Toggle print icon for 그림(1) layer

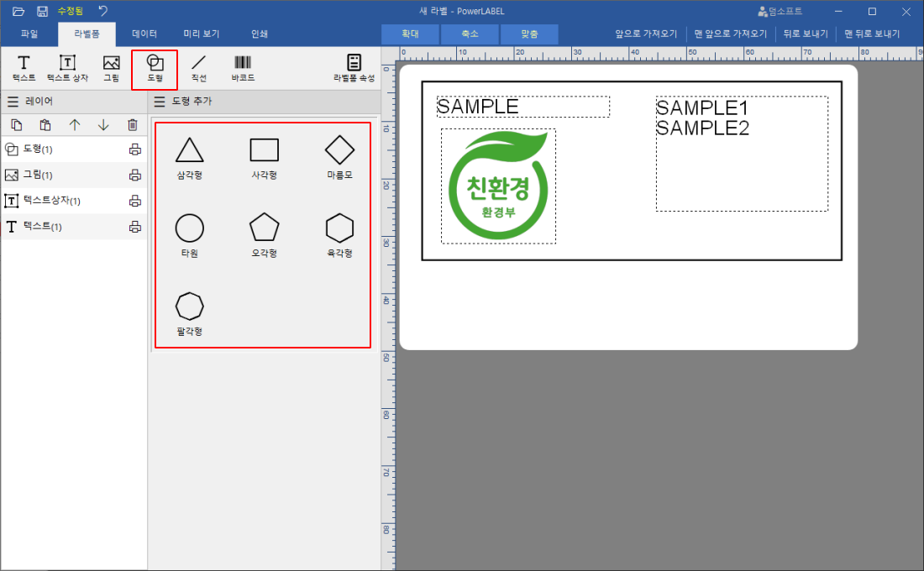tap(134, 175)
